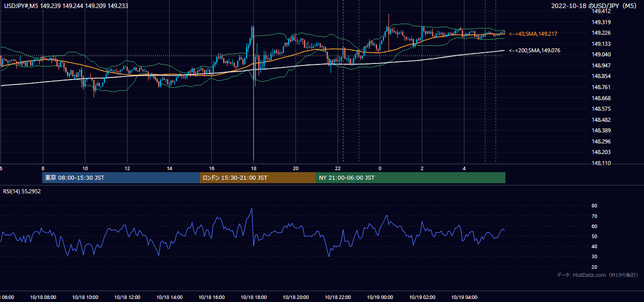Click the 10/18 08:00 bottom time label
This screenshot has width=644, height=302.
(43, 297)
